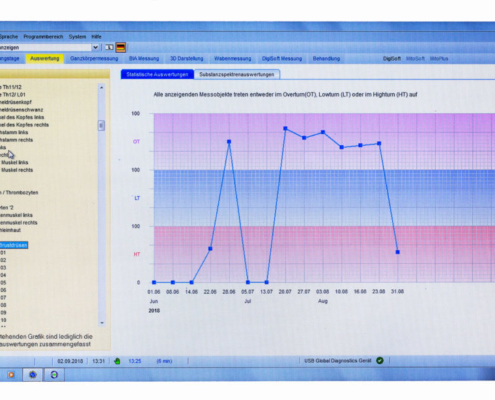This screenshot has height=400, width=495.
Task: Open the BIA Messung section
Action: coord(144,59)
